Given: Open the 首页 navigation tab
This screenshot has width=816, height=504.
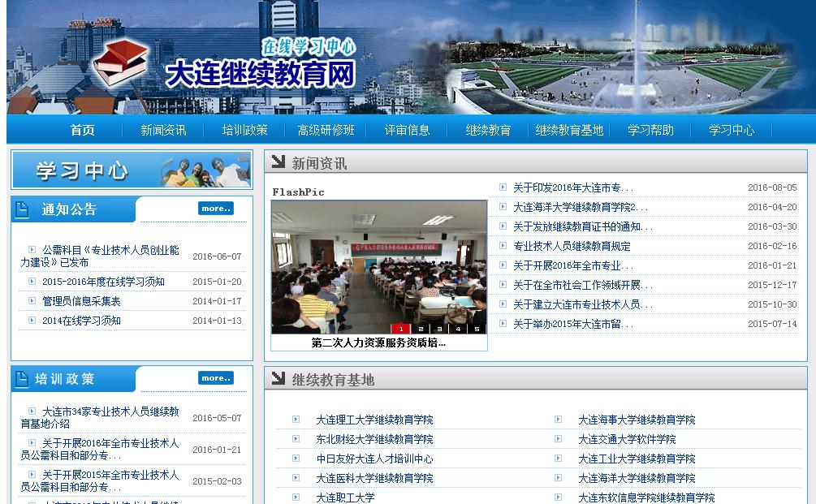Looking at the screenshot, I should (x=82, y=130).
